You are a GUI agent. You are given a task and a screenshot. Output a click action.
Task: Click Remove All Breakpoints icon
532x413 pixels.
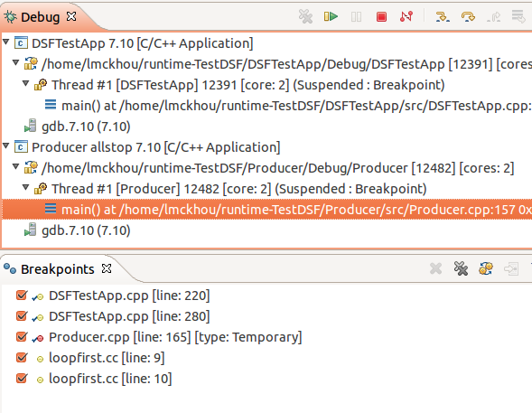click(x=461, y=268)
